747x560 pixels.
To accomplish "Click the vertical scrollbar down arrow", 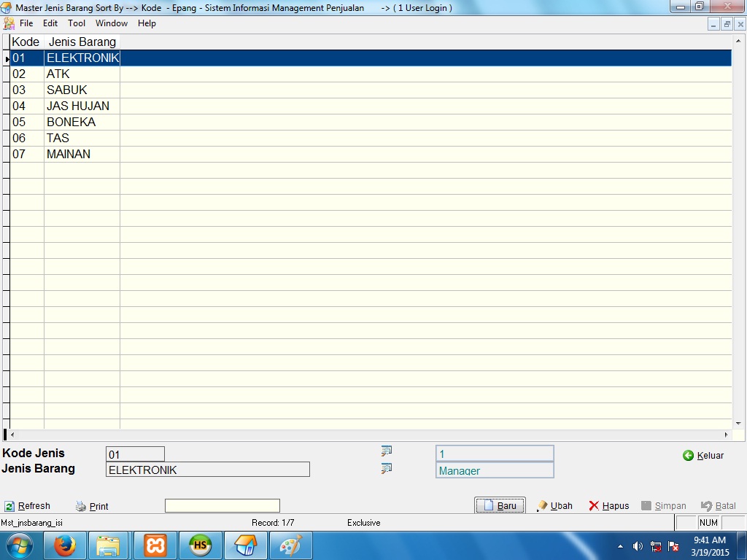I will [x=738, y=423].
